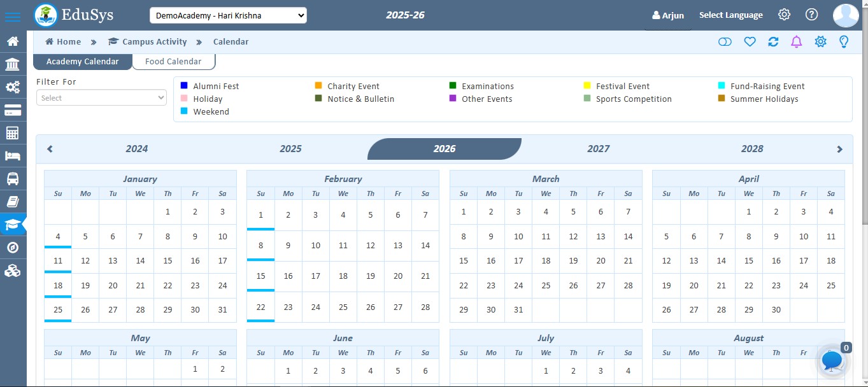Open the heart favorites icon
868x387 pixels.
point(750,41)
